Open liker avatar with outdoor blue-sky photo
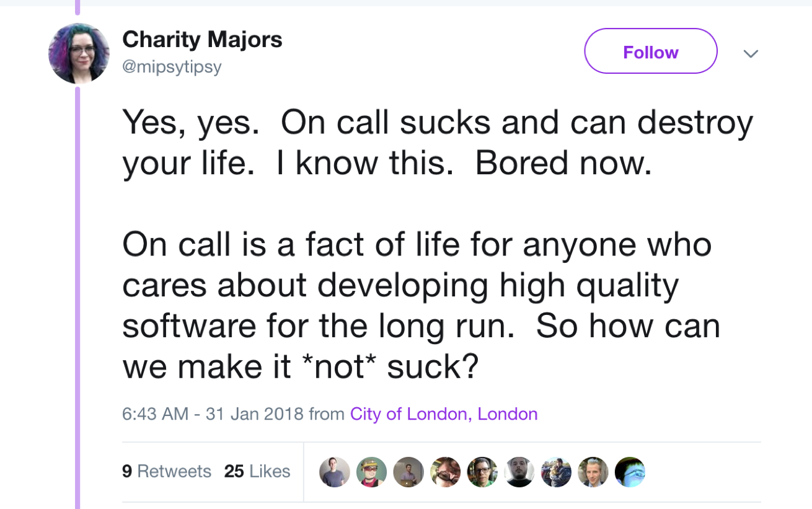Screen dimensions: 812x509 [x=556, y=472]
